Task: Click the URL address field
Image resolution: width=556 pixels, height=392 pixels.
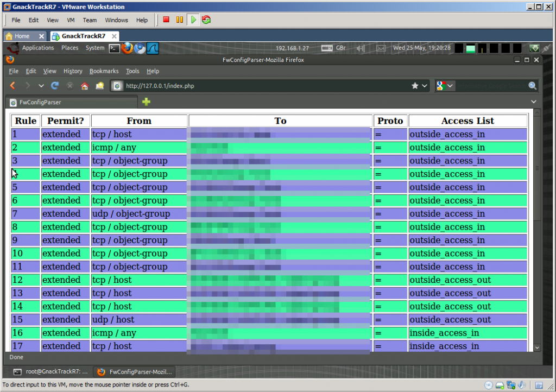Action: 266,86
